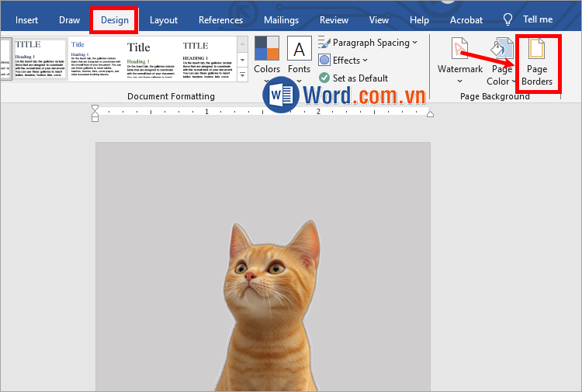582x392 pixels.
Task: Expand the Page Color dropdown arrow
Action: pyautogui.click(x=514, y=82)
